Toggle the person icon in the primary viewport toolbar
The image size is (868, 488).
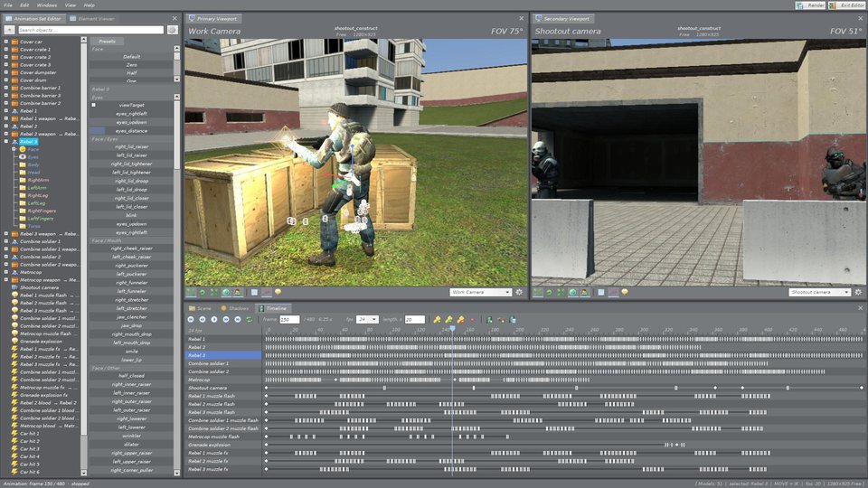[238, 292]
